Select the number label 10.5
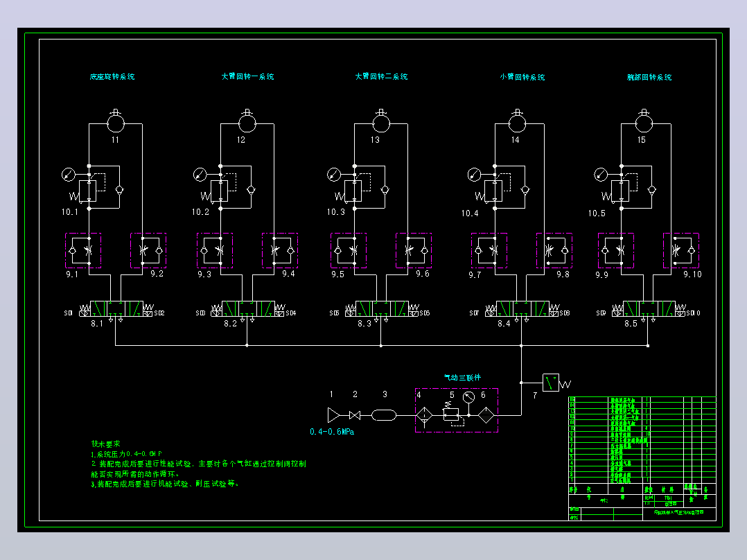 click(597, 213)
